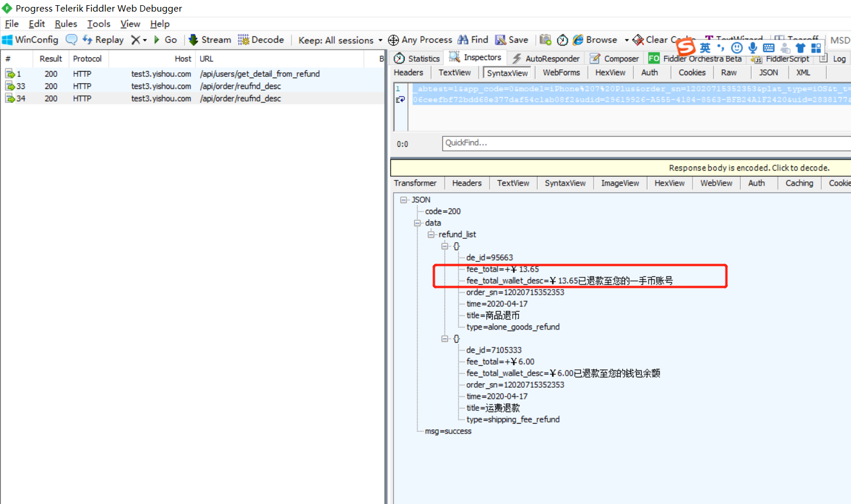Sort sessions by Host column header
This screenshot has width=851, height=504.
(151, 58)
